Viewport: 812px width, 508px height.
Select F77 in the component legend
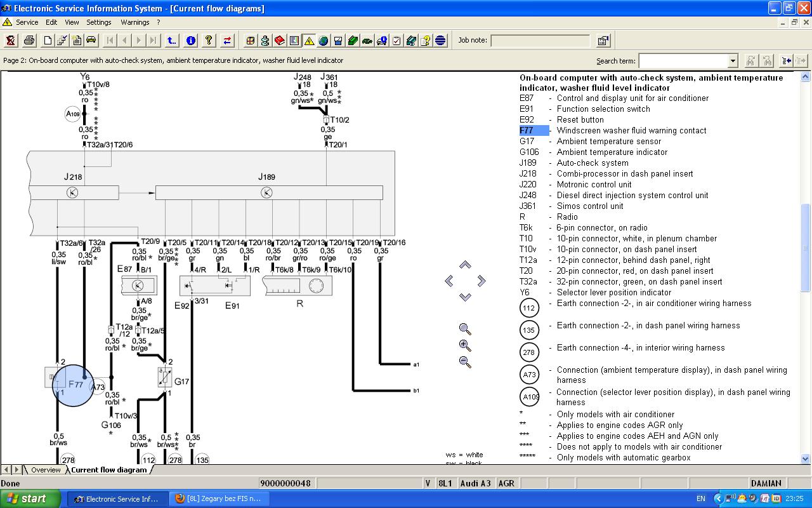[534, 131]
